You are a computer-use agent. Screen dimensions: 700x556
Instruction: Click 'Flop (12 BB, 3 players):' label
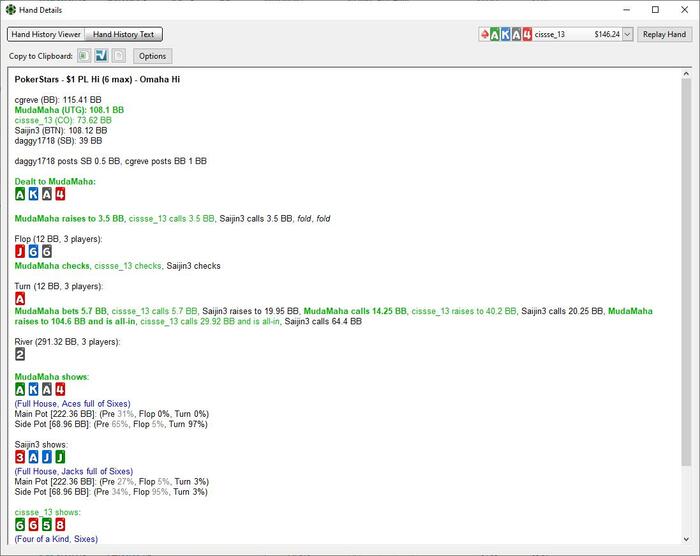click(x=58, y=239)
